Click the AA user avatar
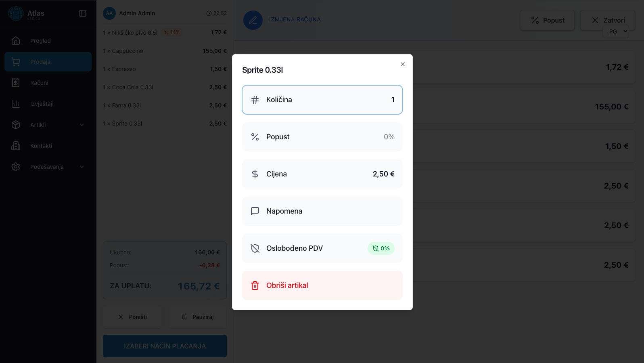Image resolution: width=644 pixels, height=363 pixels. pos(109,13)
